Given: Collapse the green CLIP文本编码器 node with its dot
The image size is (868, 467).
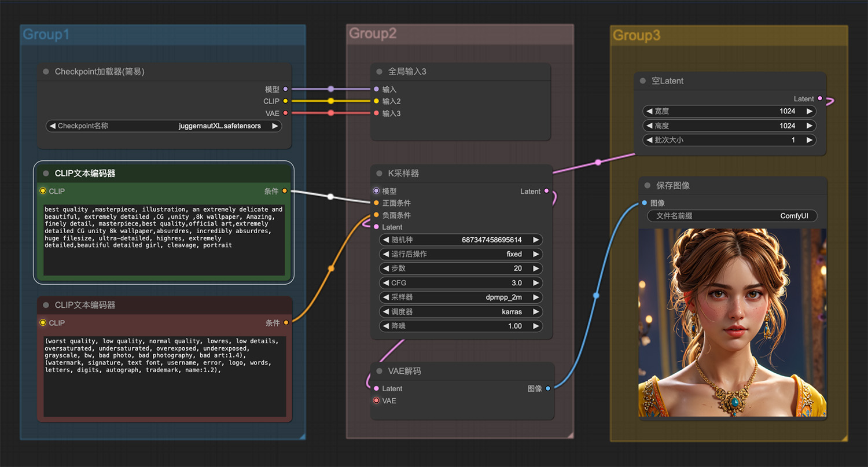Looking at the screenshot, I should point(46,173).
